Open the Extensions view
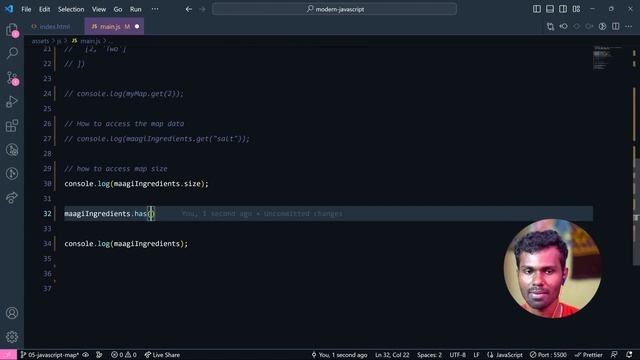The width and height of the screenshot is (640, 360). pos(12,125)
